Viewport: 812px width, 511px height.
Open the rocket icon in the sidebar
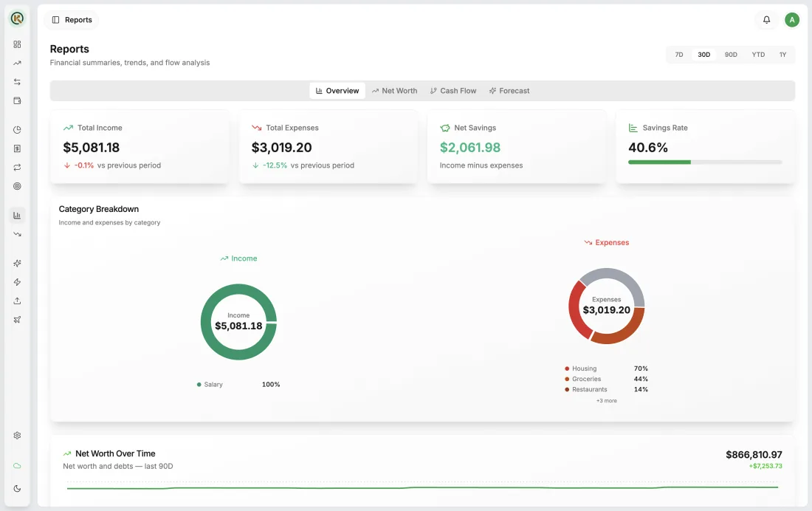click(x=17, y=320)
